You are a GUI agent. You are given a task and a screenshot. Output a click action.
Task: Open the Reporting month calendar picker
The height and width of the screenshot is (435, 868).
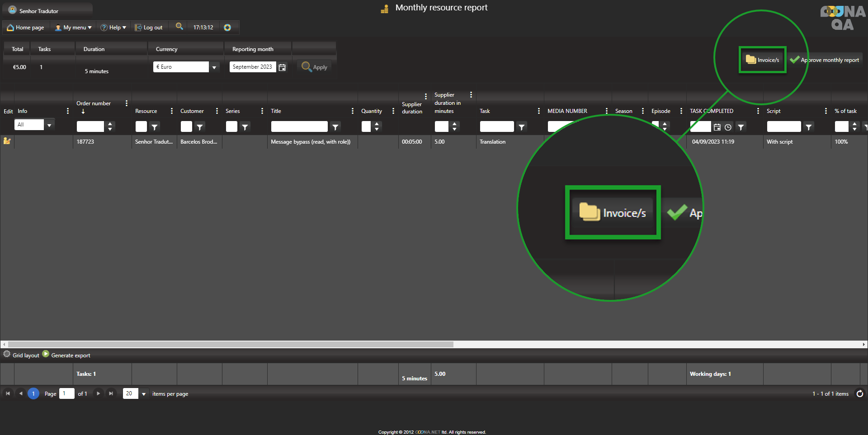pos(282,67)
